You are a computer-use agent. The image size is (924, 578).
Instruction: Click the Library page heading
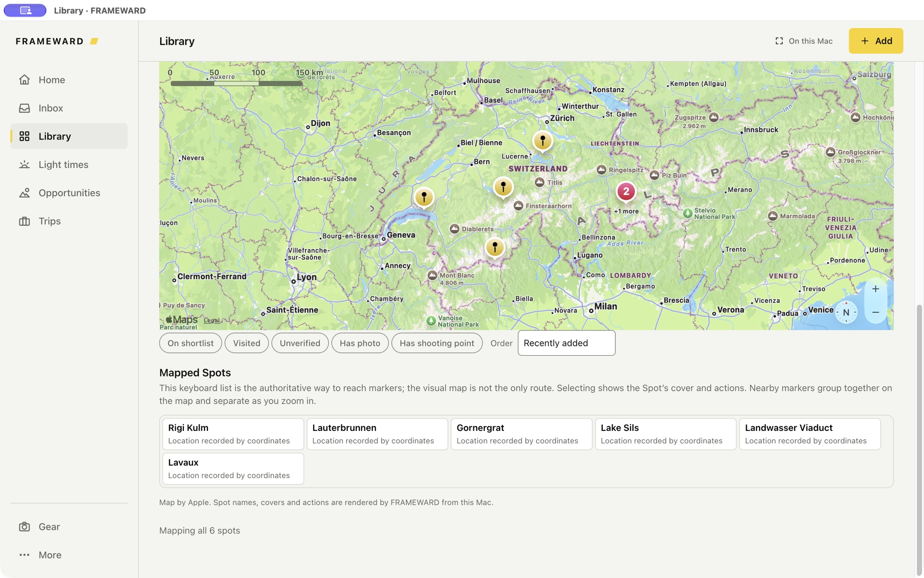click(x=177, y=41)
